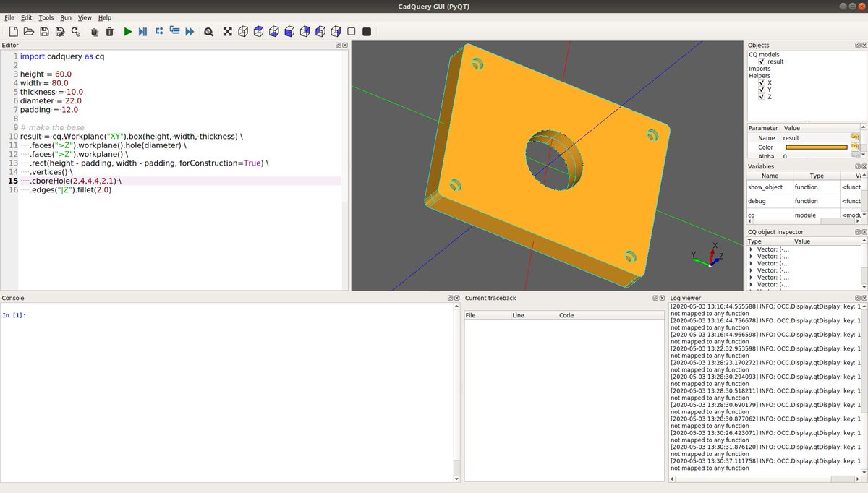This screenshot has width=868, height=493.
Task: Expand the fourth Vector row in inspector
Action: pos(752,270)
